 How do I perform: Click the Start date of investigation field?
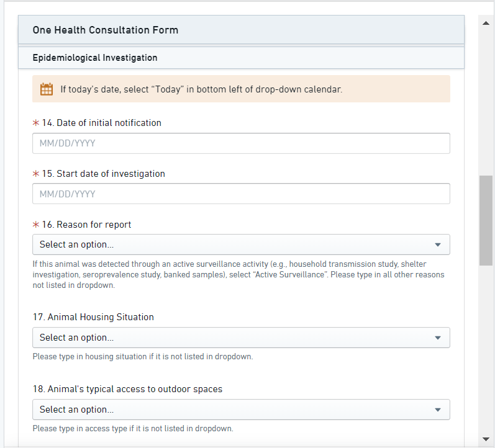[241, 194]
